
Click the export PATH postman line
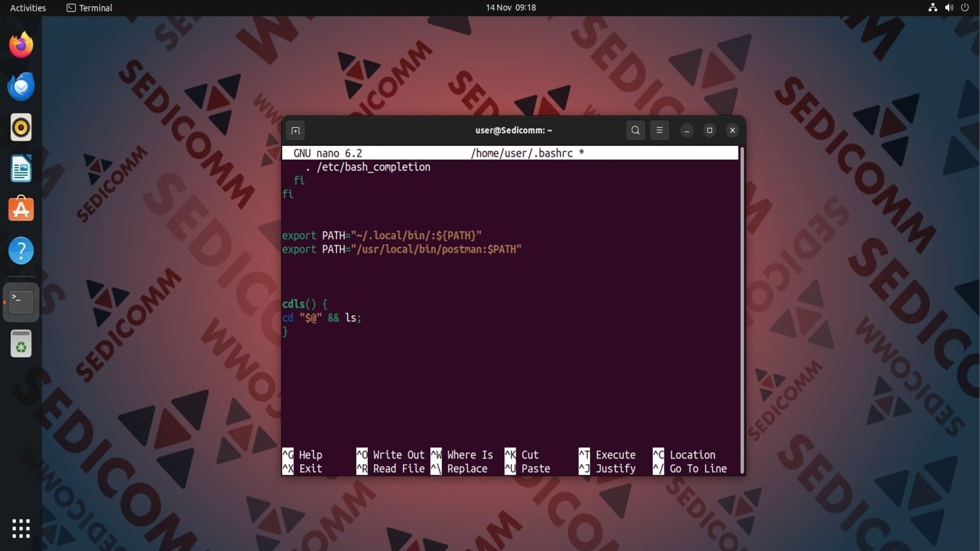tap(402, 249)
